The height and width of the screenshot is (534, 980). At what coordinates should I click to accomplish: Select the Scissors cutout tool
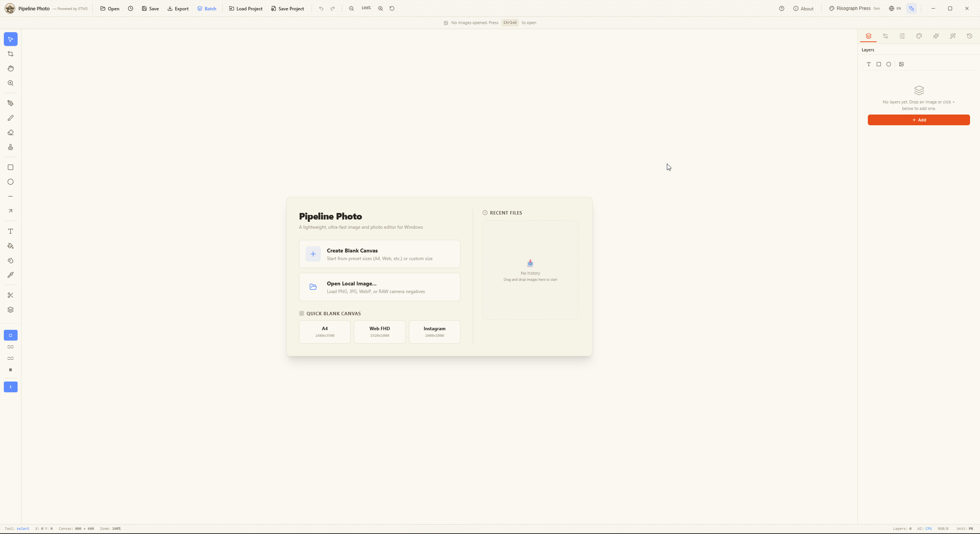(x=11, y=295)
